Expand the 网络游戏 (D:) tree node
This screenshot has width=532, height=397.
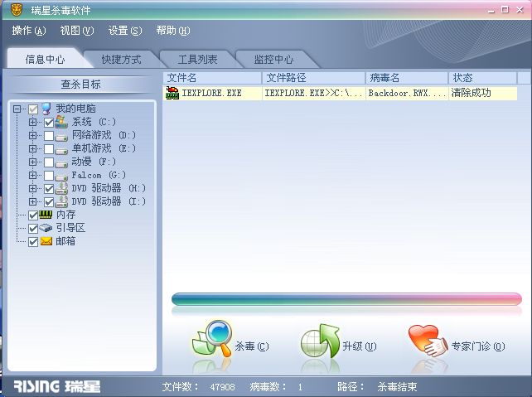click(32, 135)
